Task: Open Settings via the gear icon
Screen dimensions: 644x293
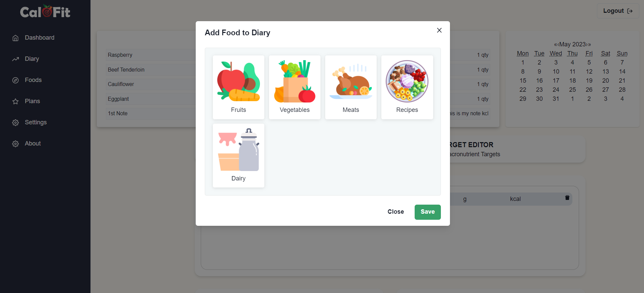Action: pos(15,122)
